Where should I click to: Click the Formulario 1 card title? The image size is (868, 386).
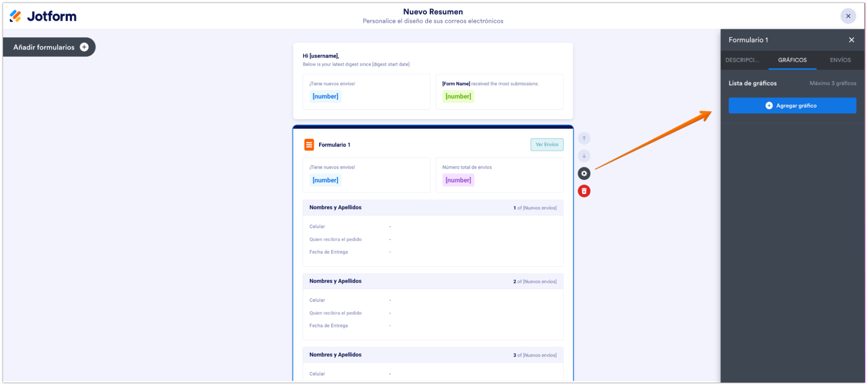point(334,145)
